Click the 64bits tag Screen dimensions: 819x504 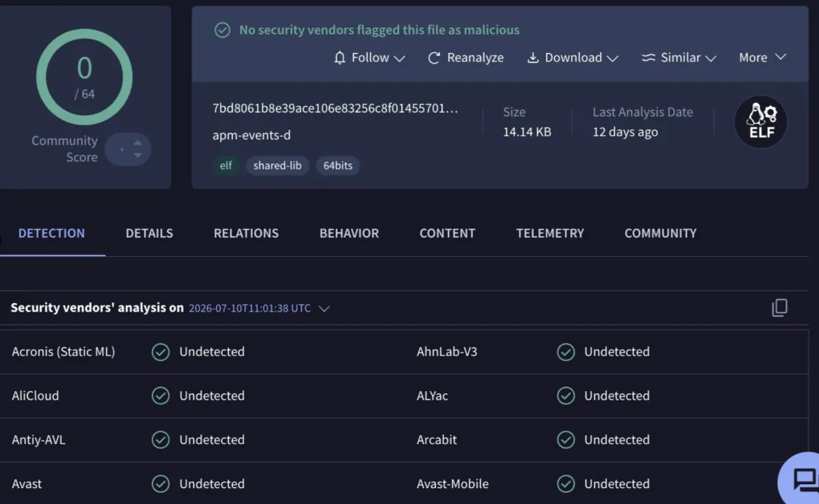pos(338,165)
